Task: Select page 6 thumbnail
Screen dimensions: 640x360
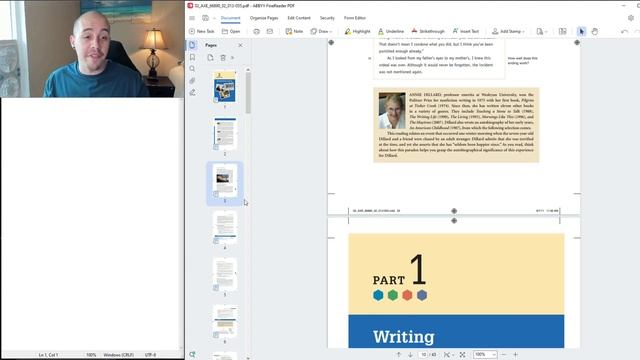Action: [x=225, y=322]
